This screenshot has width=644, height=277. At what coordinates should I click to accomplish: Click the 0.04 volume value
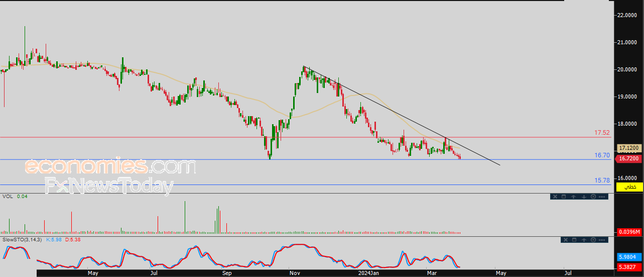(22, 196)
